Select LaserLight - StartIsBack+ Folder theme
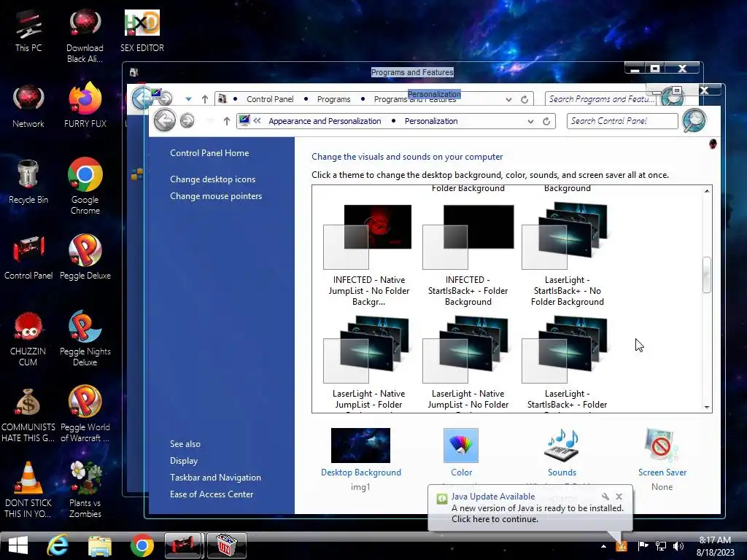Image resolution: width=747 pixels, height=560 pixels. [x=567, y=363]
